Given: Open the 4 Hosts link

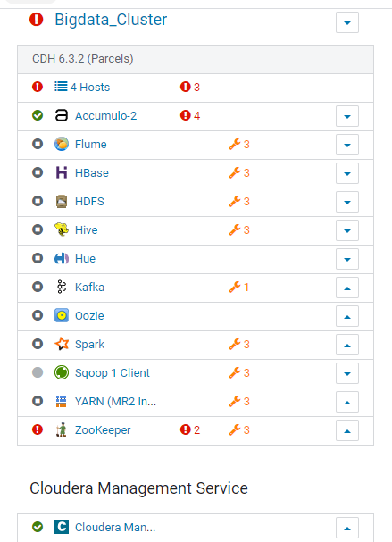Looking at the screenshot, I should click(90, 88).
